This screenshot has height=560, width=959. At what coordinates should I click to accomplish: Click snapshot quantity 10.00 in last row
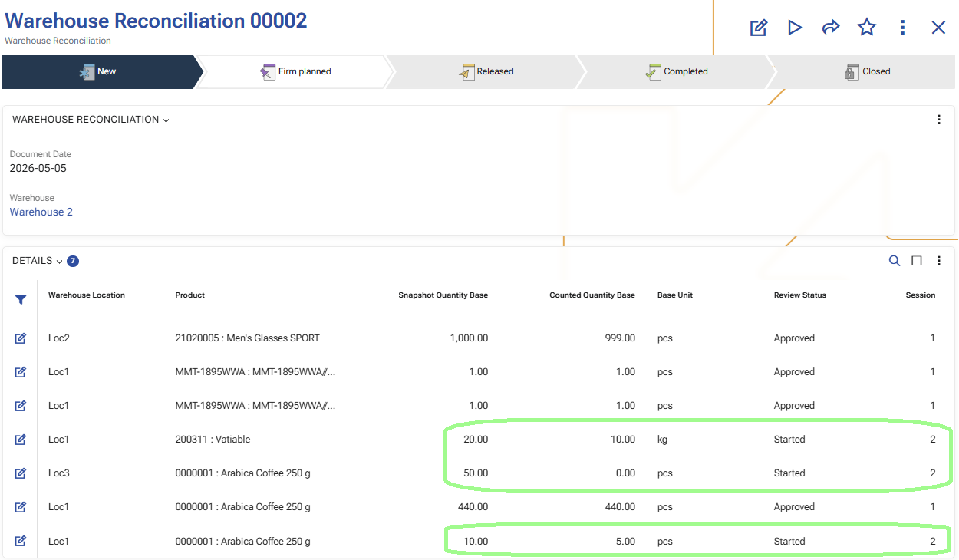click(476, 541)
